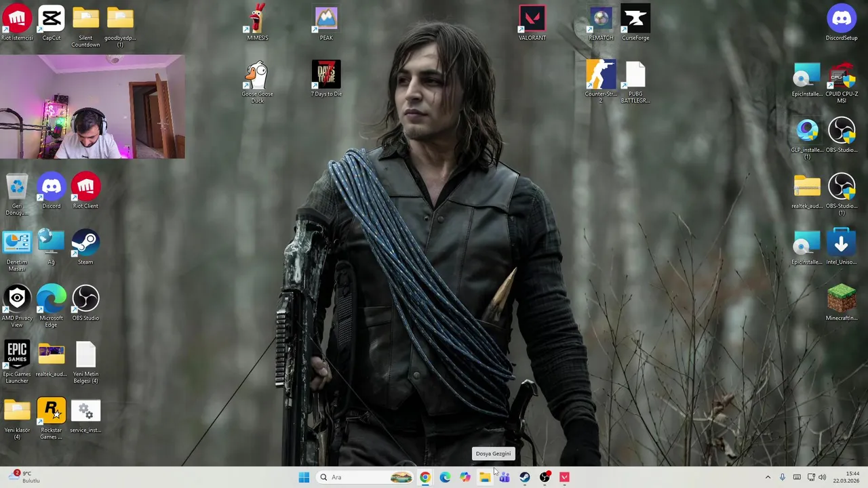Select the goodbyedp... (1) folder

120,26
